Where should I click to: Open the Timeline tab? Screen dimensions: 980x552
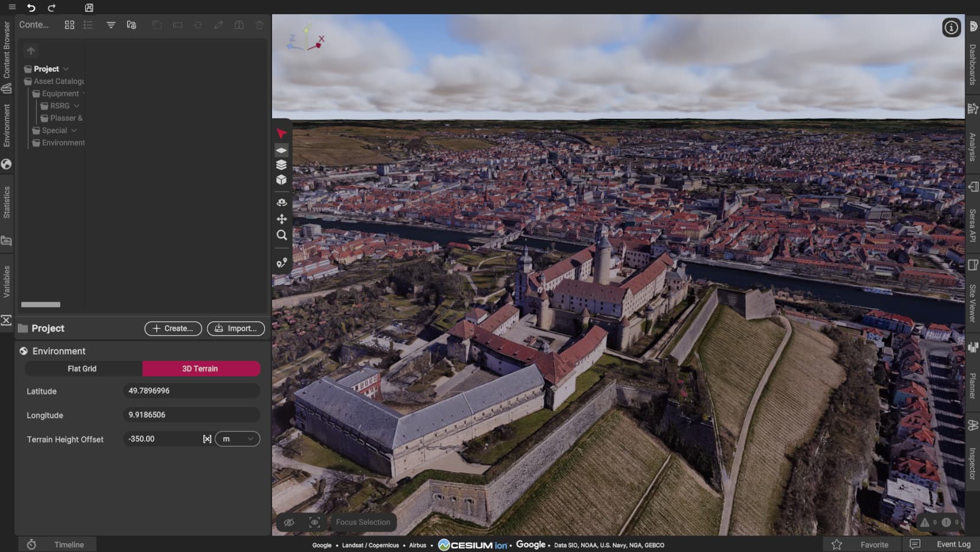click(69, 545)
